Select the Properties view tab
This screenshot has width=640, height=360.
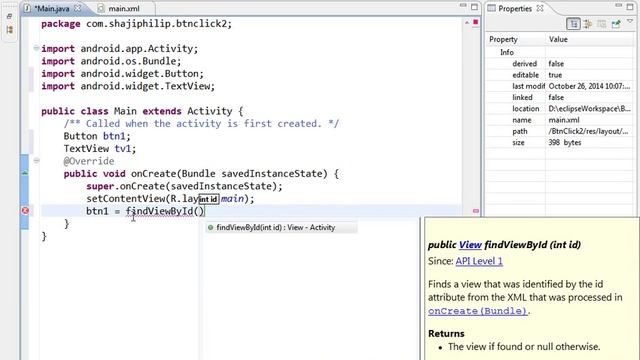point(515,8)
